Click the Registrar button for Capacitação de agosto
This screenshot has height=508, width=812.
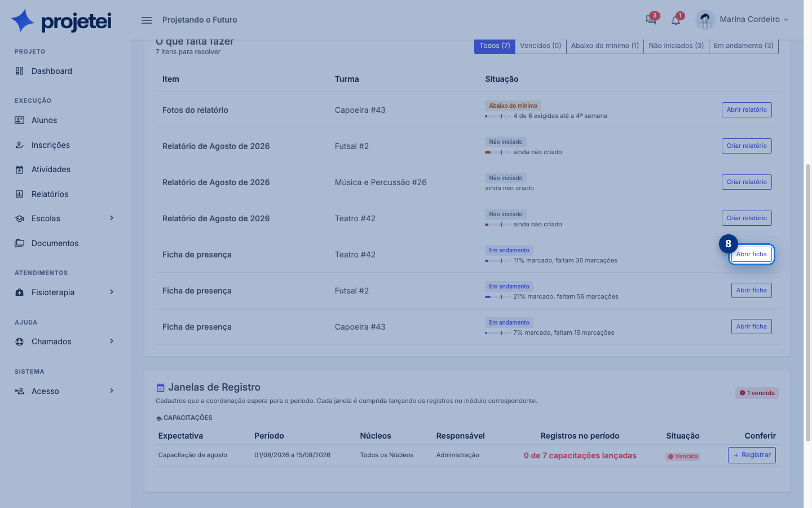(x=752, y=455)
